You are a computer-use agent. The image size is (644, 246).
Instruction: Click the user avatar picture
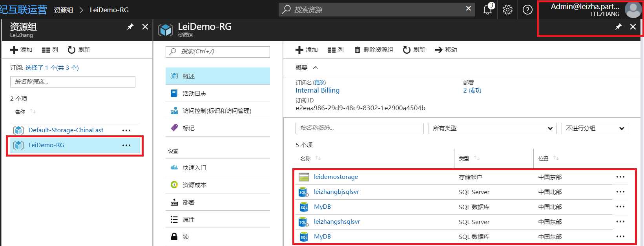pyautogui.click(x=633, y=9)
